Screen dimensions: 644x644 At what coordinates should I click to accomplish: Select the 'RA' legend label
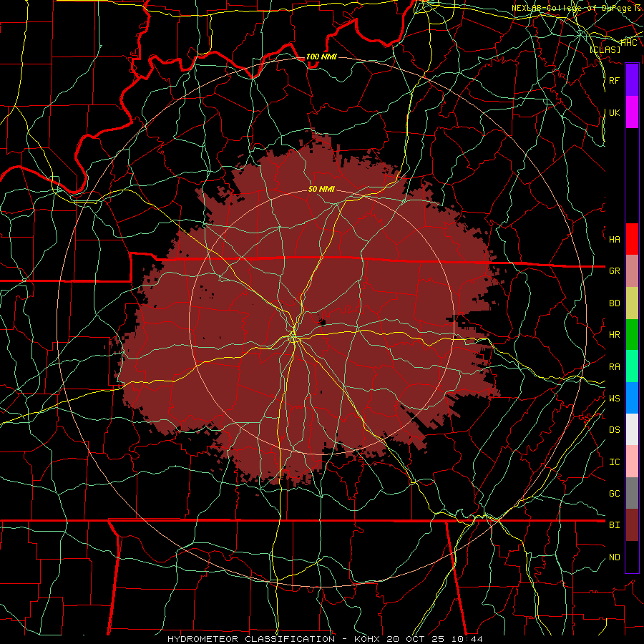click(615, 367)
